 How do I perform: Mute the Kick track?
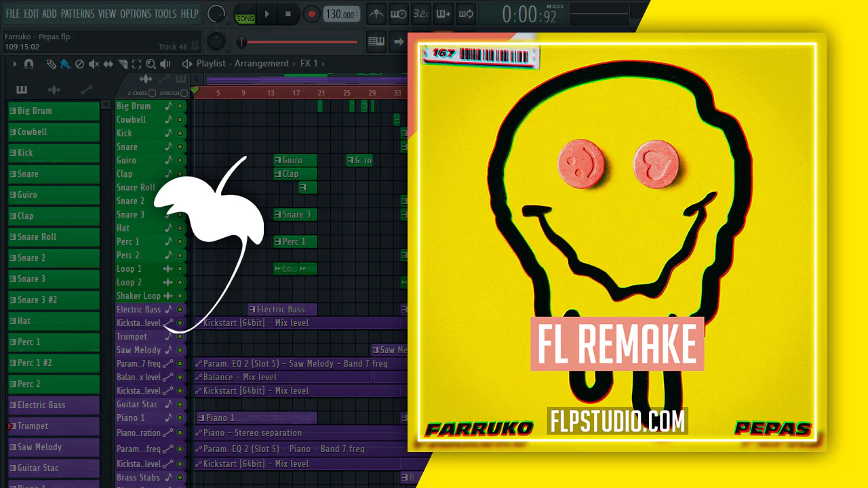180,134
